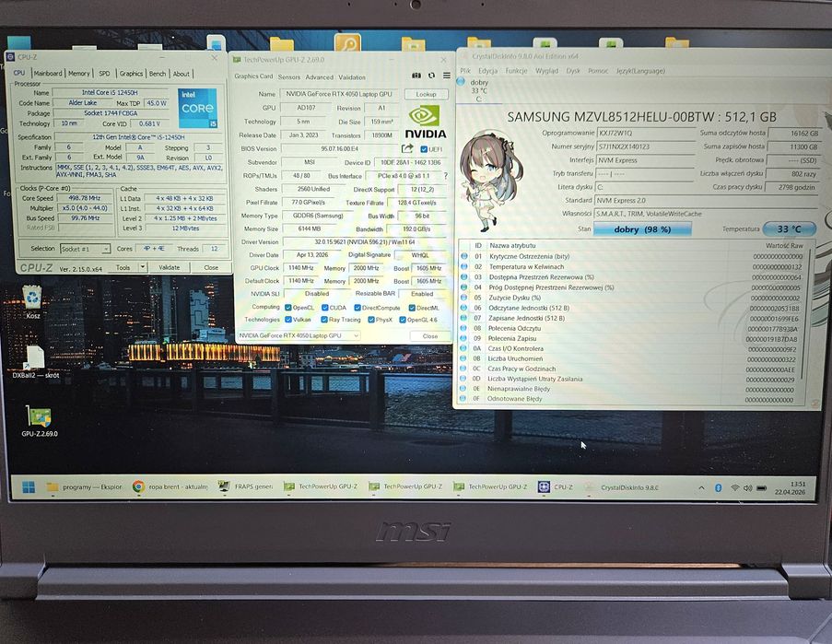Open the programy Explorer taskbar item
Image resolution: width=832 pixels, height=644 pixels.
click(85, 486)
